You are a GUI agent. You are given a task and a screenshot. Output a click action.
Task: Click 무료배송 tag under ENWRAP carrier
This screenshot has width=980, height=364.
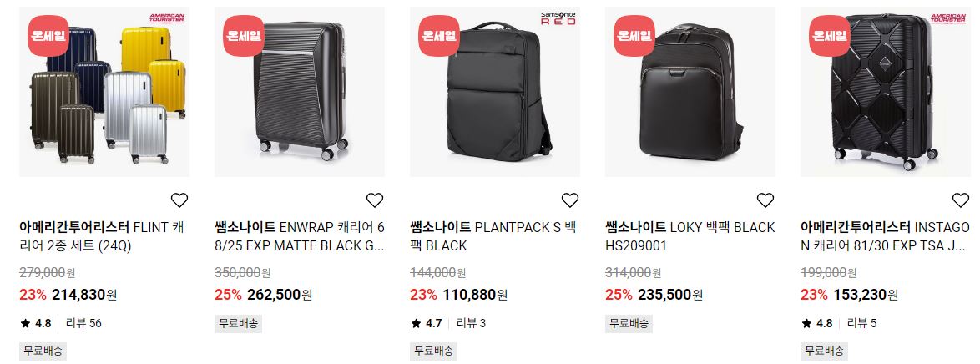238,323
